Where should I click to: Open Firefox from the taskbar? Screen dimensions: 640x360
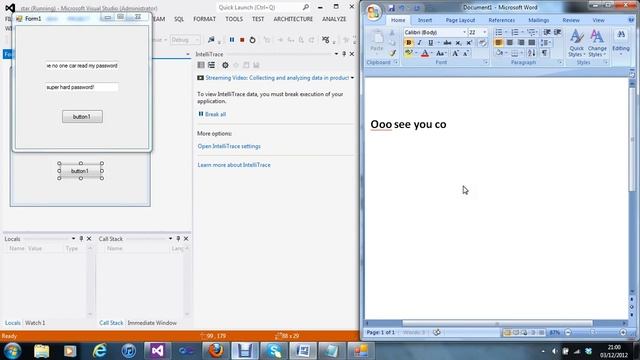click(x=216, y=351)
